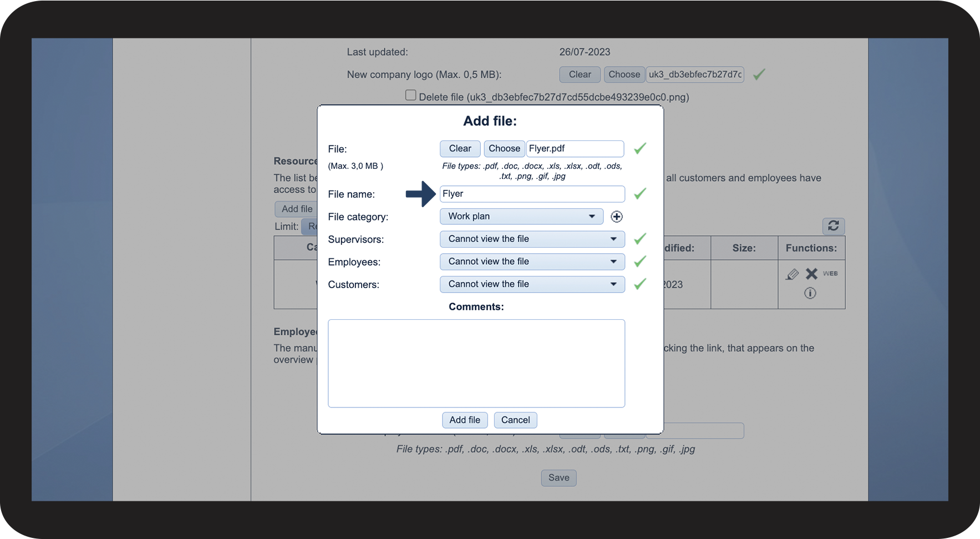Click the WEB icon in Functions column

(830, 274)
